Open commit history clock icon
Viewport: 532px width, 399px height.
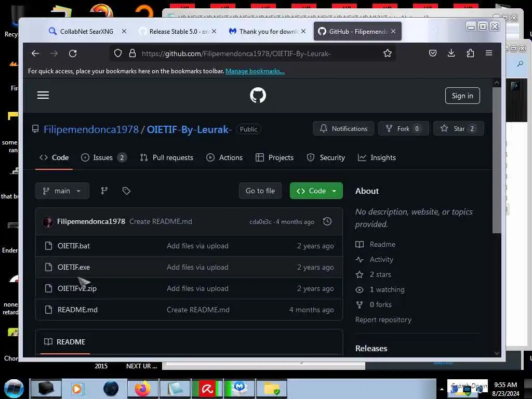click(327, 221)
